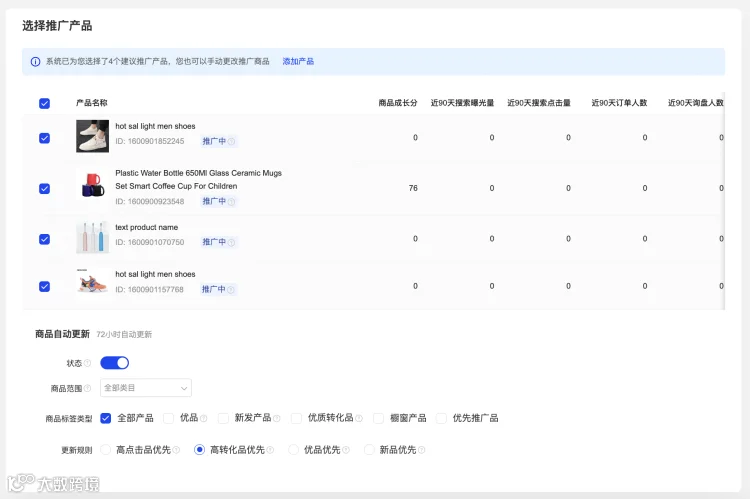Click help icon next to 优品 checkbox
The image size is (750, 499).
pyautogui.click(x=204, y=418)
